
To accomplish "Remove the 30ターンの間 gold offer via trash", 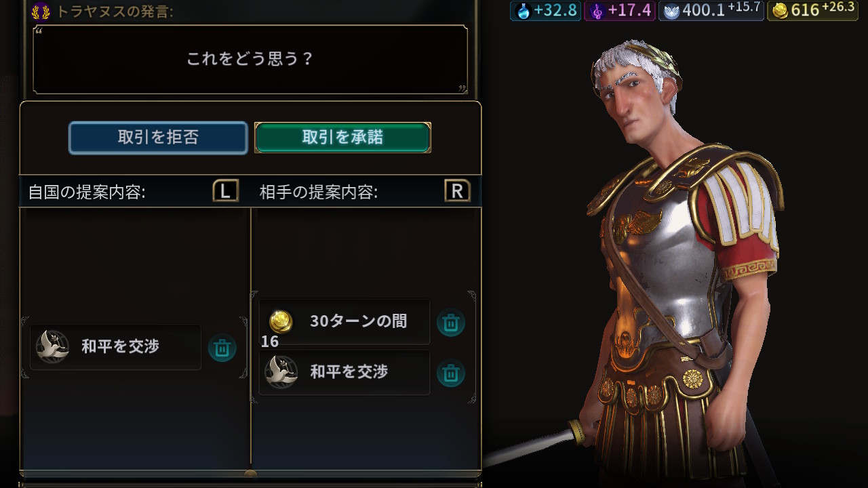I will coord(451,323).
